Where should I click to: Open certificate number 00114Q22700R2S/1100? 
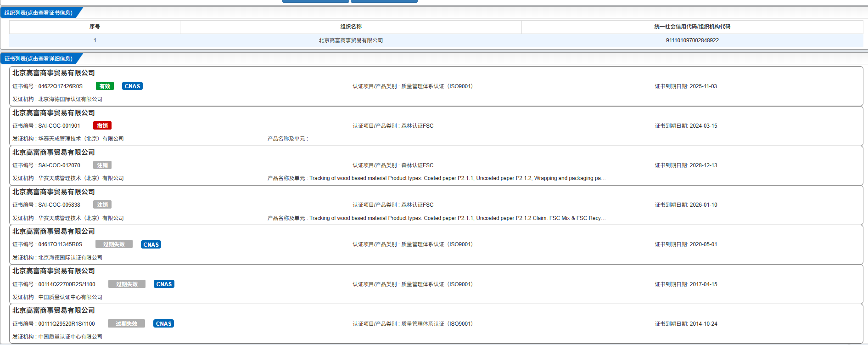[67, 284]
